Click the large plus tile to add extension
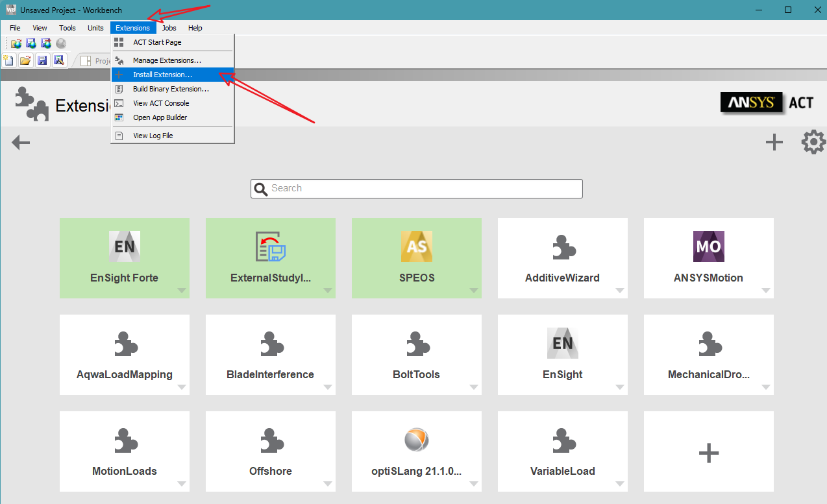The height and width of the screenshot is (504, 827). 708,452
